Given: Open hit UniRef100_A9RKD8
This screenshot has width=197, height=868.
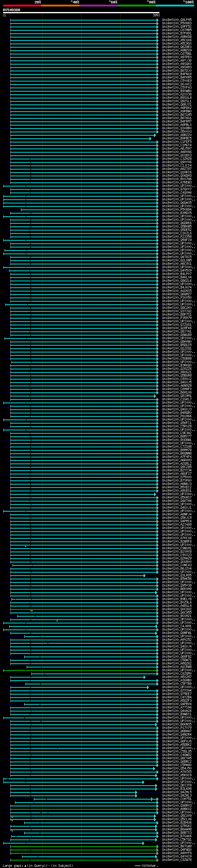Looking at the screenshot, I should [x=177, y=37].
